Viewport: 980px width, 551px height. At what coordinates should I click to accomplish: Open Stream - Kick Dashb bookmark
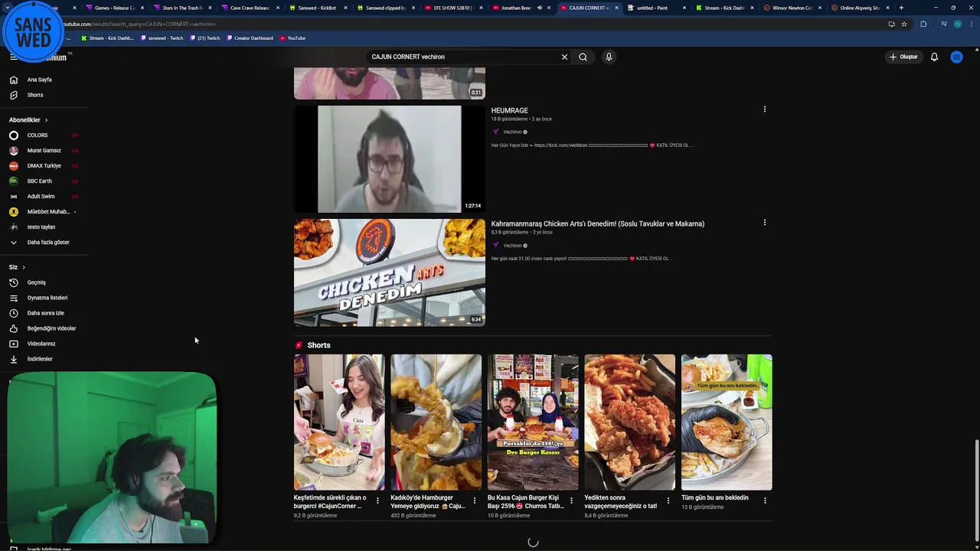click(107, 37)
